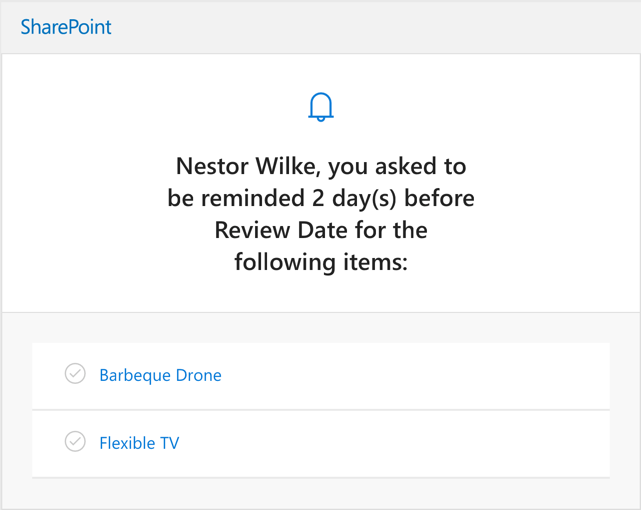Open the Barbeque Drone item link
This screenshot has width=641, height=510.
pyautogui.click(x=160, y=375)
